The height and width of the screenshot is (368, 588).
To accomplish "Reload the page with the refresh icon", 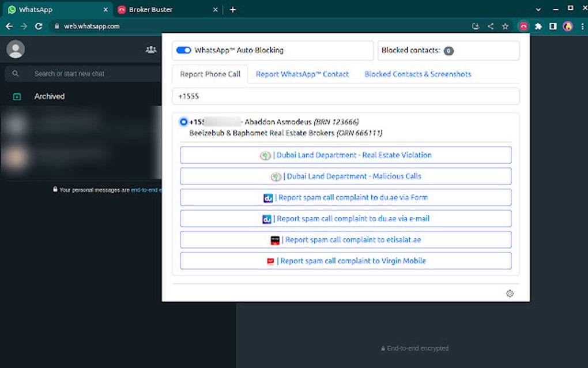I will (x=39, y=26).
